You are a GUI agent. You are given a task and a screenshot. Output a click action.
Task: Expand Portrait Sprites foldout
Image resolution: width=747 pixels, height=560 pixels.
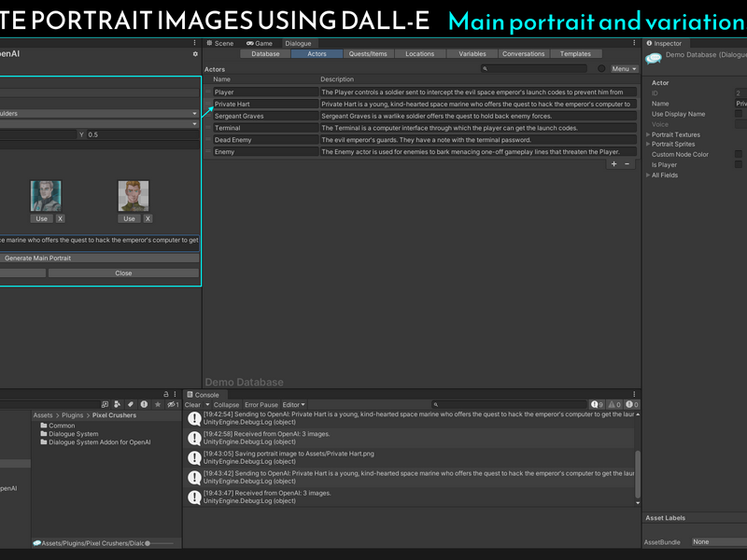[648, 144]
